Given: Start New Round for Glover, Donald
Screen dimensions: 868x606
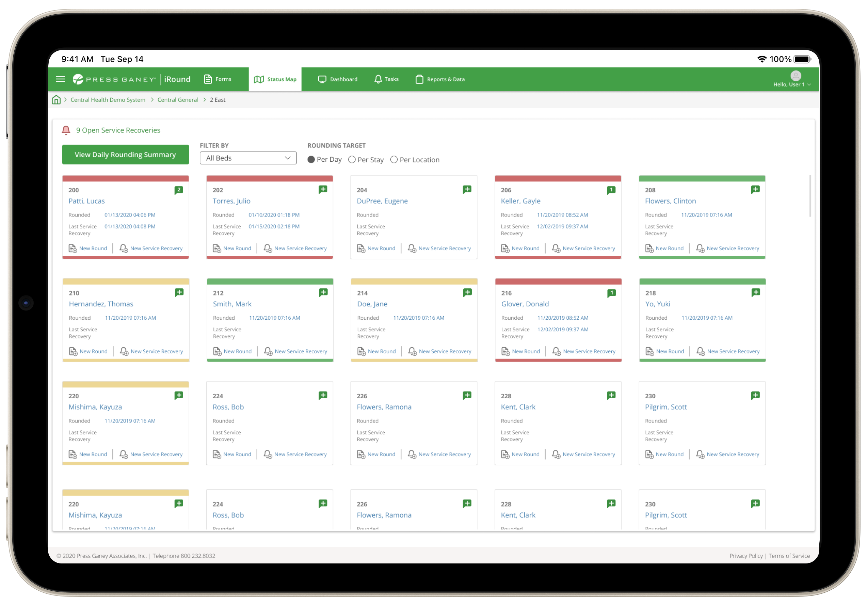Looking at the screenshot, I should 520,352.
